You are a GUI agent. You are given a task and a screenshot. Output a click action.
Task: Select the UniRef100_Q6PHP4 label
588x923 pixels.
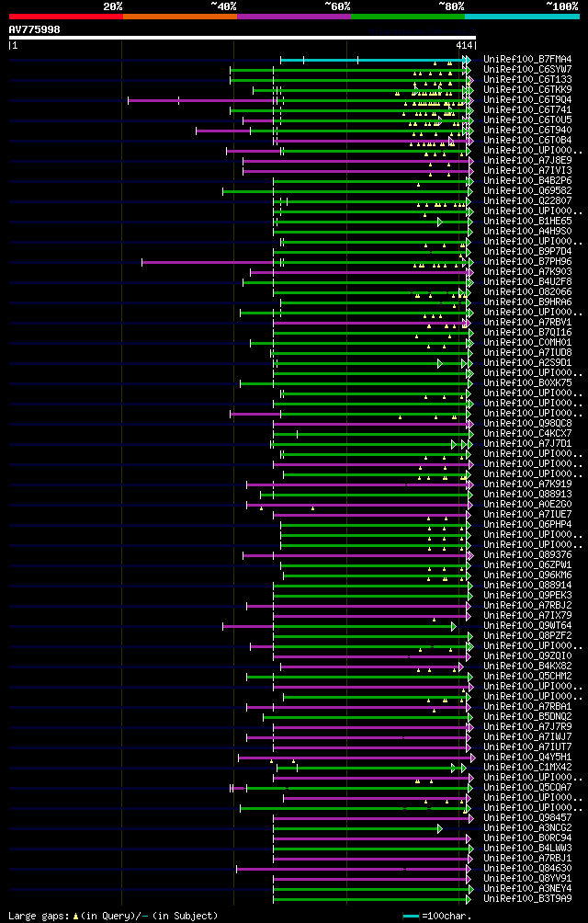tap(526, 524)
